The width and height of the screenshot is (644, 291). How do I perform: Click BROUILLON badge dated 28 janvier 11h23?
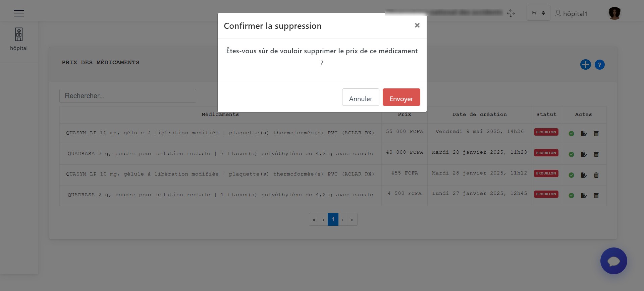coord(546,153)
